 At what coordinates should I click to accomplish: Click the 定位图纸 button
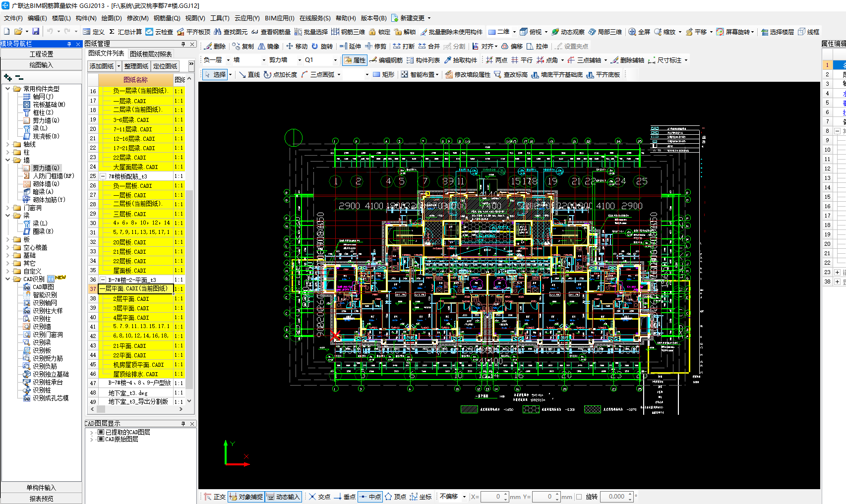165,66
